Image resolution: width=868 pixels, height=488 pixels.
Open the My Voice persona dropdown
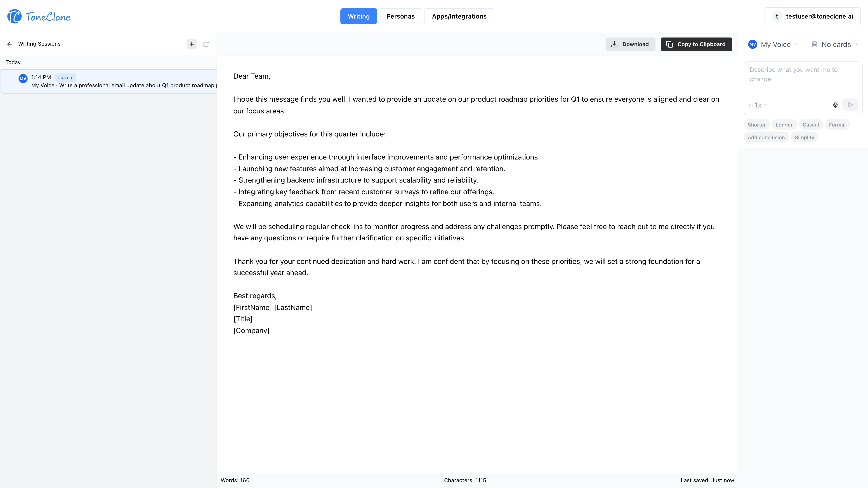click(773, 45)
